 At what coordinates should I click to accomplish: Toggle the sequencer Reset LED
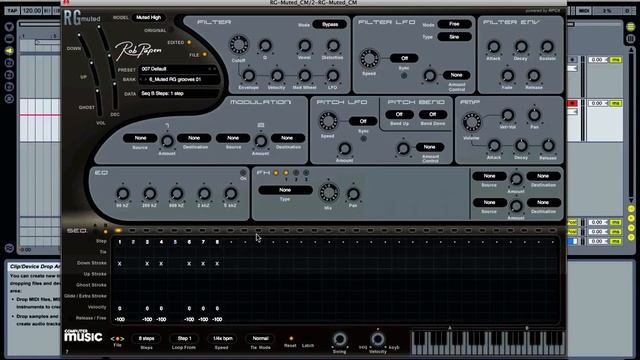click(291, 338)
